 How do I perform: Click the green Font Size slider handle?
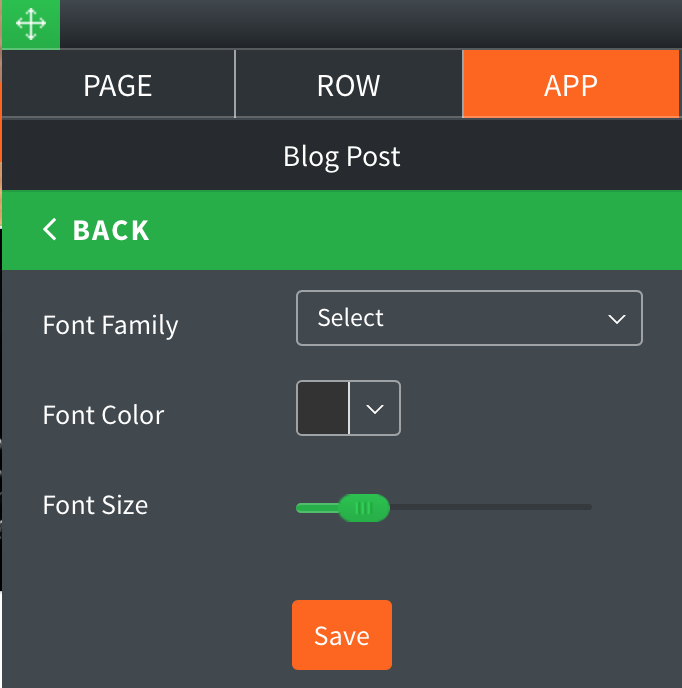[364, 508]
